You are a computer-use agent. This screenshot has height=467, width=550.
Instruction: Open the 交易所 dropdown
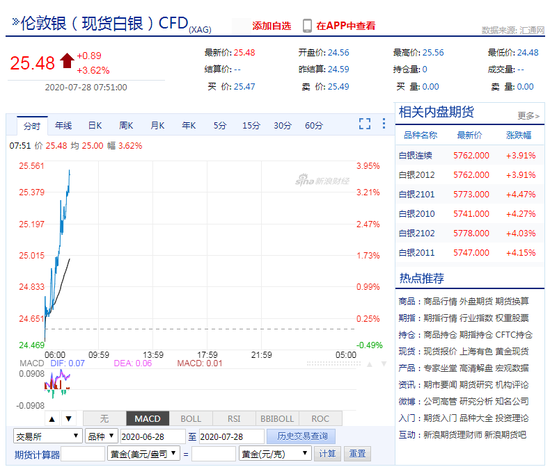pyautogui.click(x=47, y=436)
